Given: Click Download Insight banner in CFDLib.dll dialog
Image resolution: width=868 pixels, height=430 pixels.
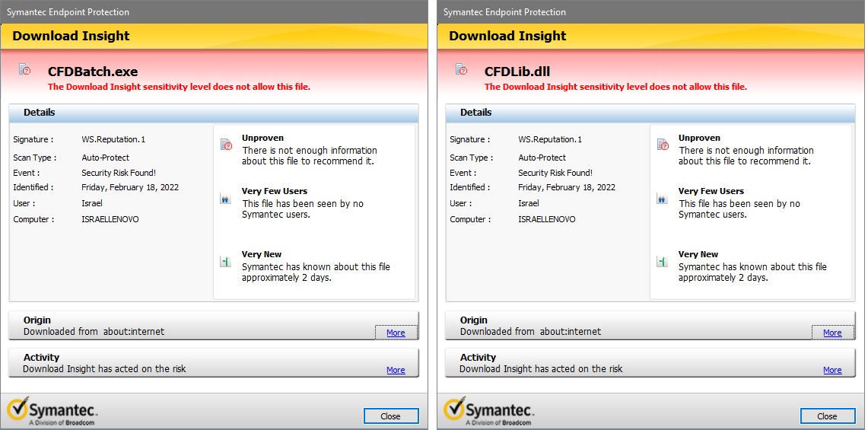Looking at the screenshot, I should pyautogui.click(x=650, y=36).
